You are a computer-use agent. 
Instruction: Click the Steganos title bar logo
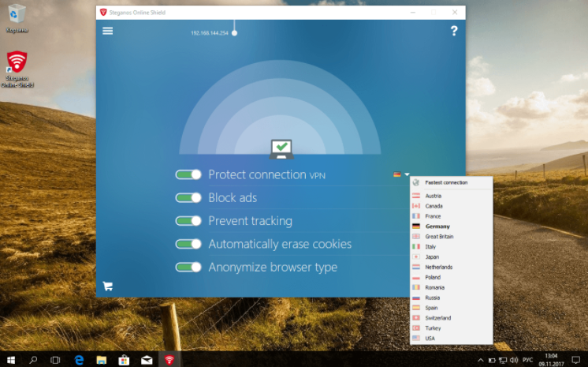[103, 13]
